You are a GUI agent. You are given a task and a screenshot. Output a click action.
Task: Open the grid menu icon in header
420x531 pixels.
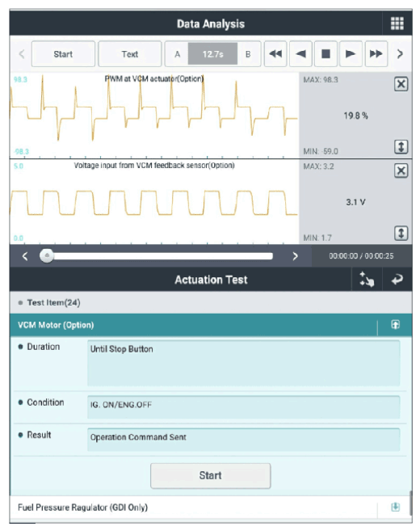tap(397, 23)
